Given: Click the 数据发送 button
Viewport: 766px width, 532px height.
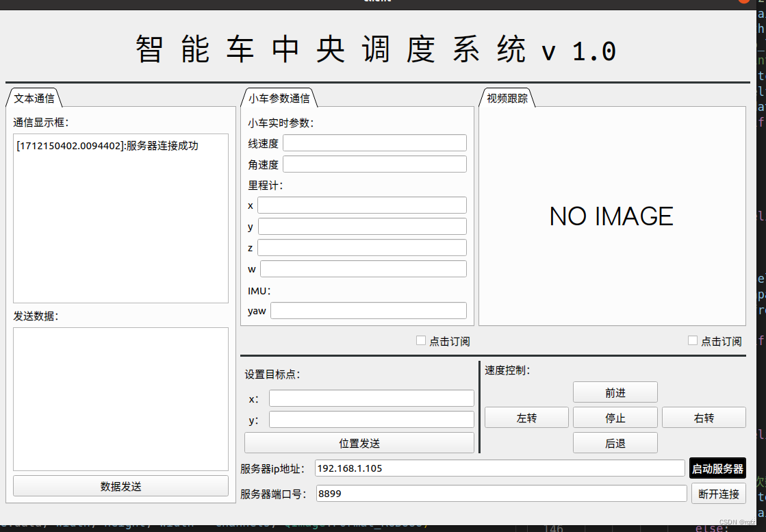Looking at the screenshot, I should coord(120,486).
